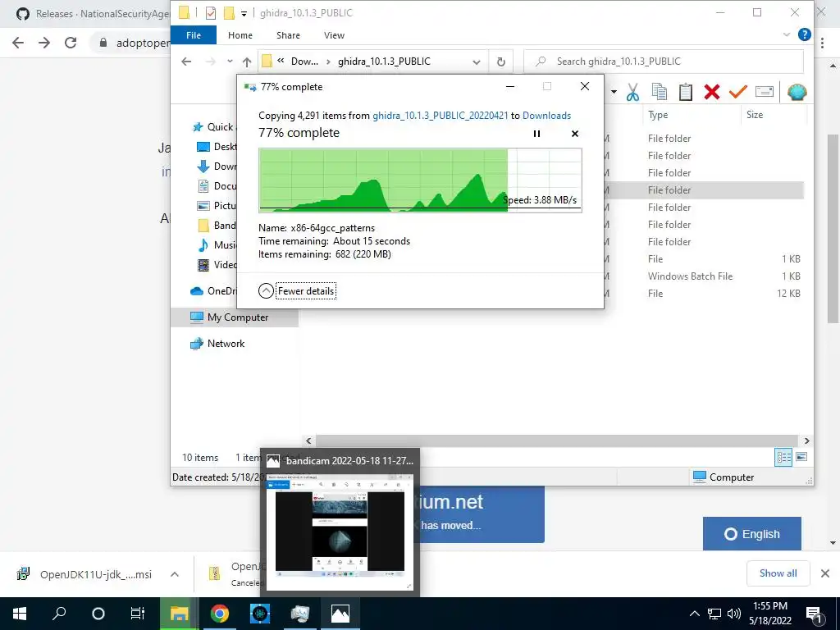This screenshot has width=840, height=630.
Task: Click the Explorer horizontal scrollbar track
Action: pyautogui.click(x=557, y=441)
